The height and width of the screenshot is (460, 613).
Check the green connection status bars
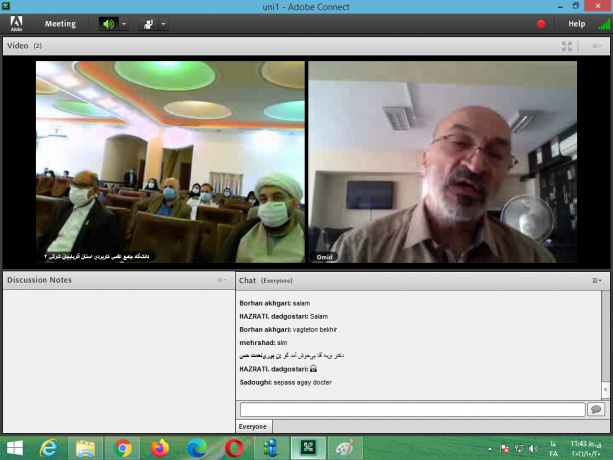pos(602,24)
